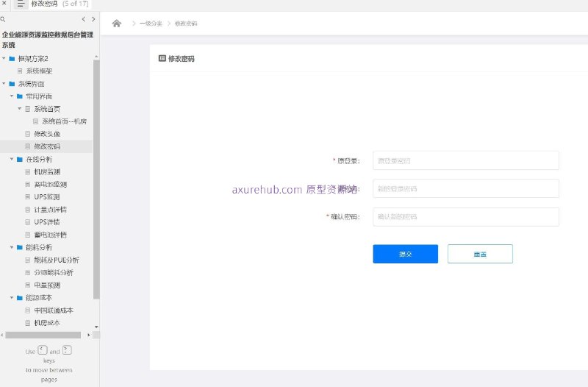Viewport: 588px width, 387px height.
Task: Collapse the 系统首页 page arrow
Action: click(20, 108)
